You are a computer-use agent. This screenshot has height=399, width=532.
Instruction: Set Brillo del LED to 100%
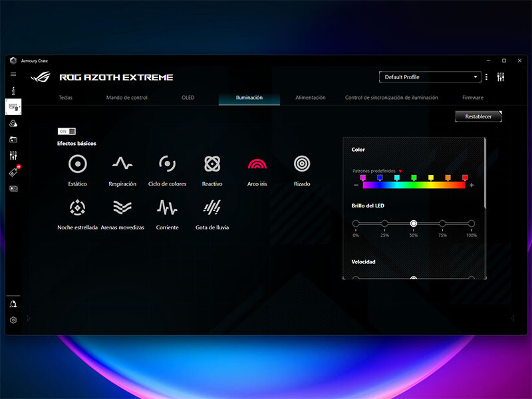471,223
